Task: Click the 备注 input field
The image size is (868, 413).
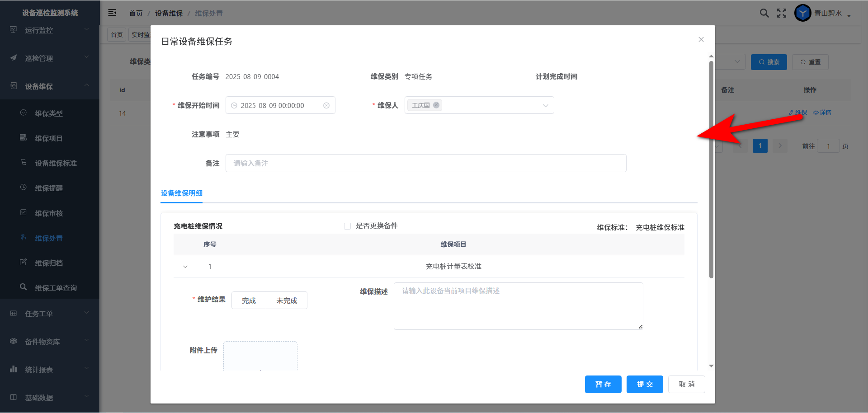Action: coord(425,163)
